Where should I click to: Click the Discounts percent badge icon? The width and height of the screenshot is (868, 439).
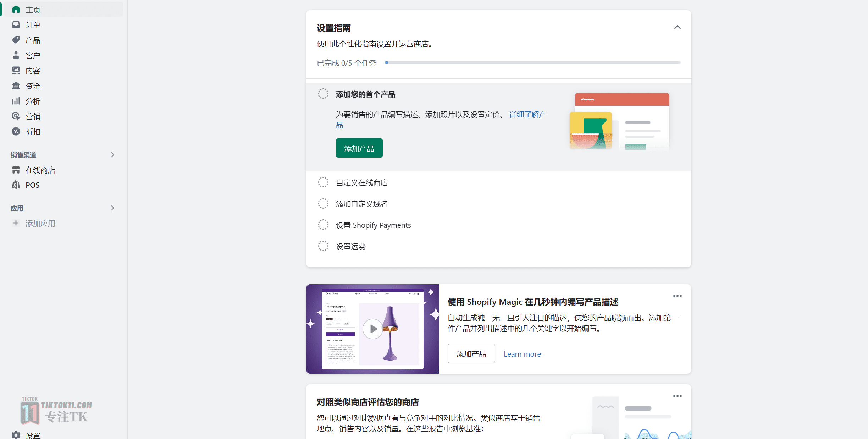click(16, 131)
